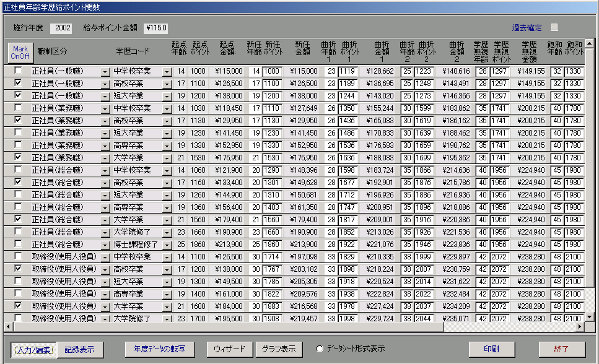The height and width of the screenshot is (364, 599).
Task: Tick the checkbox for 正社員(総合職) 大学院修了 row
Action: (18, 232)
